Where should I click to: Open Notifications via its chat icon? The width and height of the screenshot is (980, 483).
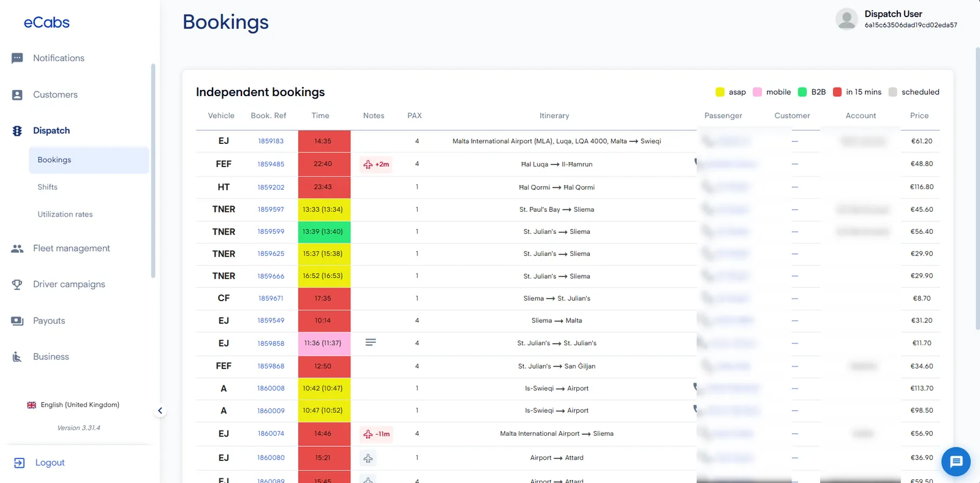click(x=17, y=58)
